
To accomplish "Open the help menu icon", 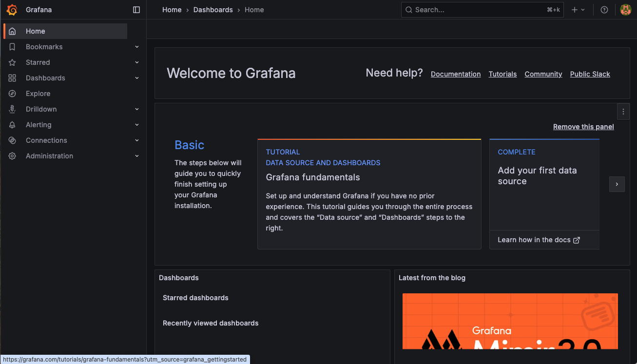I will (x=604, y=9).
